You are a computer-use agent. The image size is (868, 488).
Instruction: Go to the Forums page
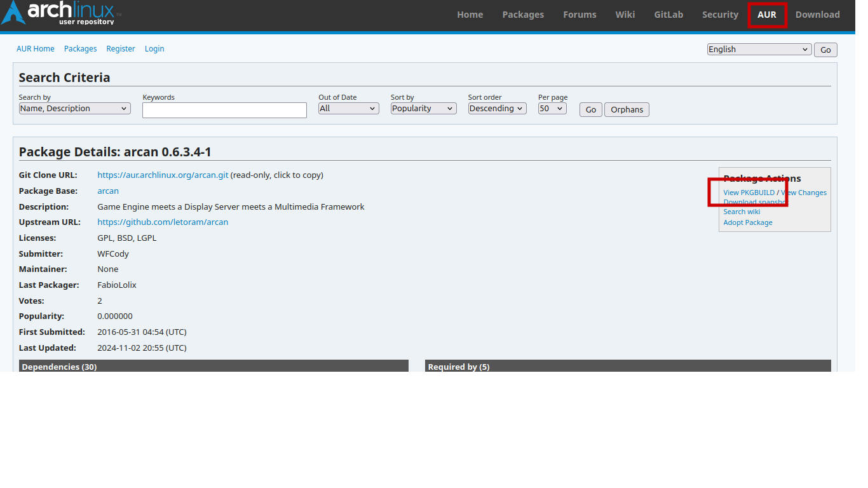580,15
